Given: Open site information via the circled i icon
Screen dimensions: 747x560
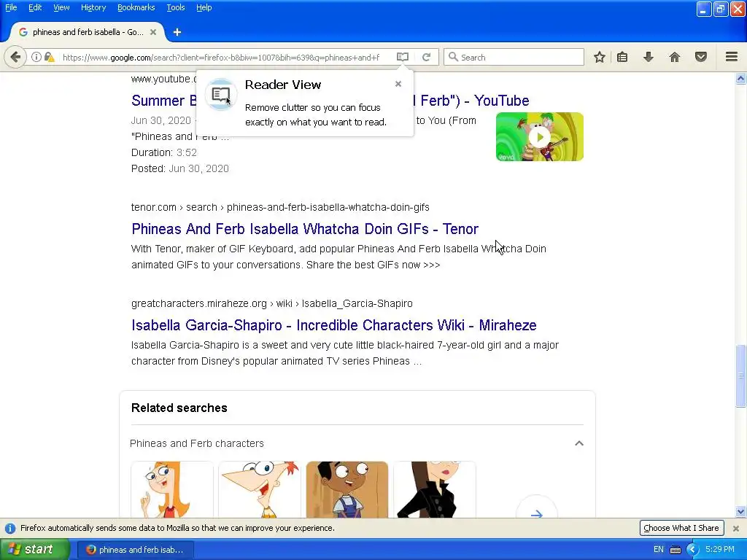Looking at the screenshot, I should pyautogui.click(x=36, y=57).
